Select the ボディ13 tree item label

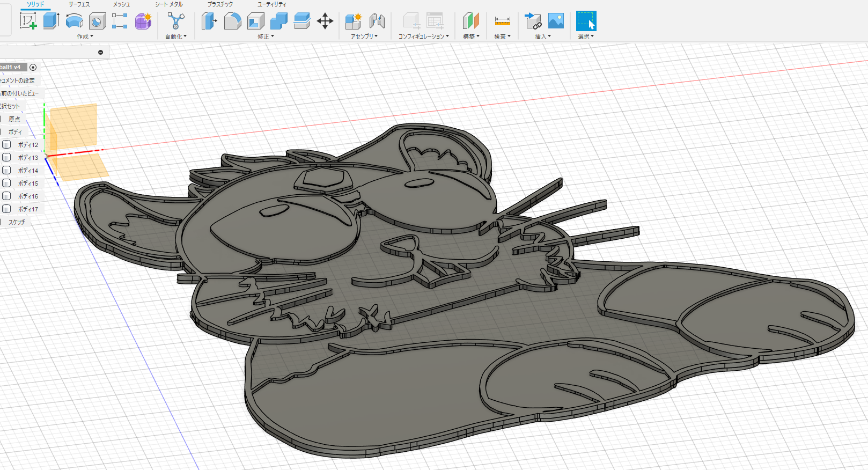point(28,158)
